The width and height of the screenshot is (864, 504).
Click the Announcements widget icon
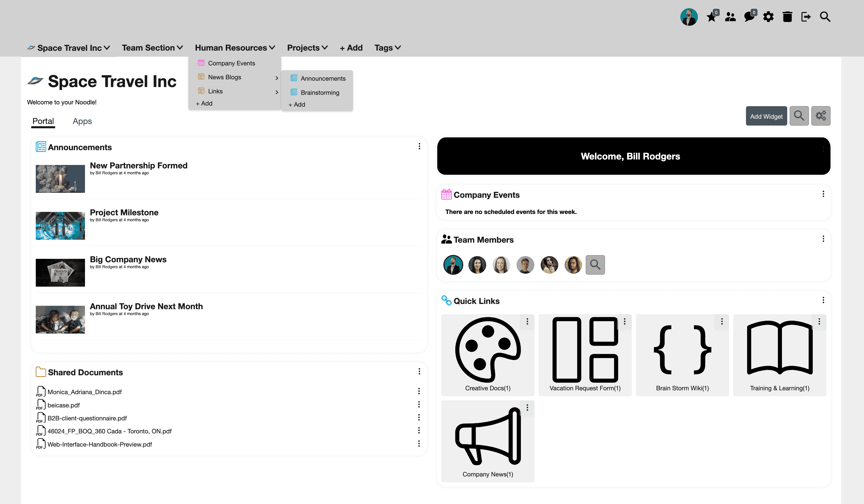click(41, 147)
